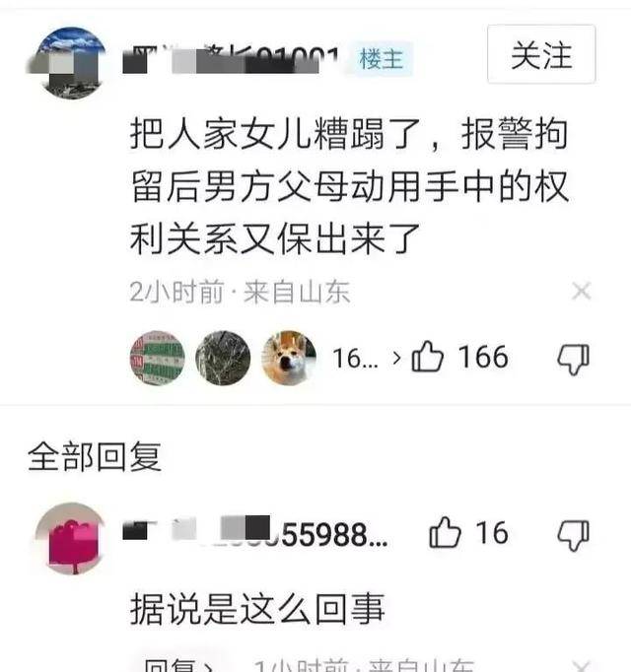631x672 pixels.
Task: Expand the list of users who liked
Action: tap(367, 358)
